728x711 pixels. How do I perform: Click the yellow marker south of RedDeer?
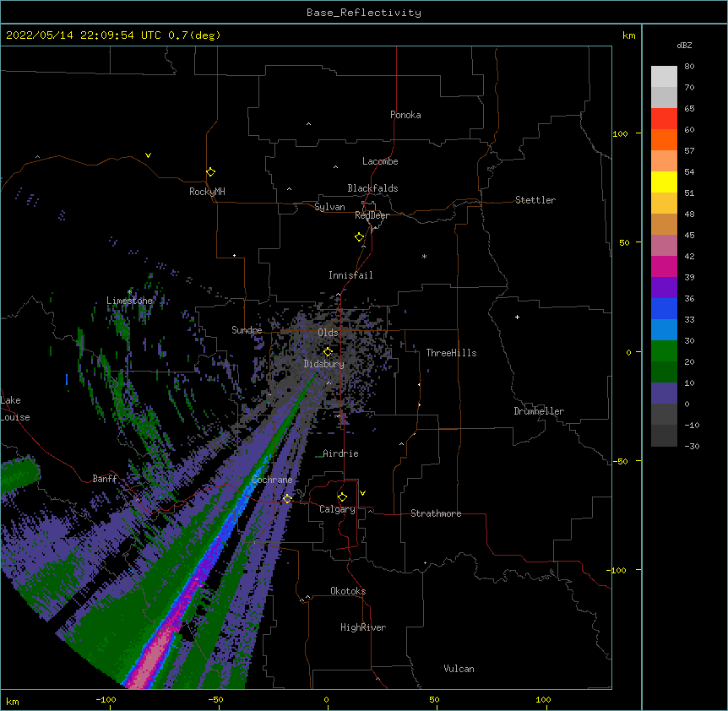point(360,237)
